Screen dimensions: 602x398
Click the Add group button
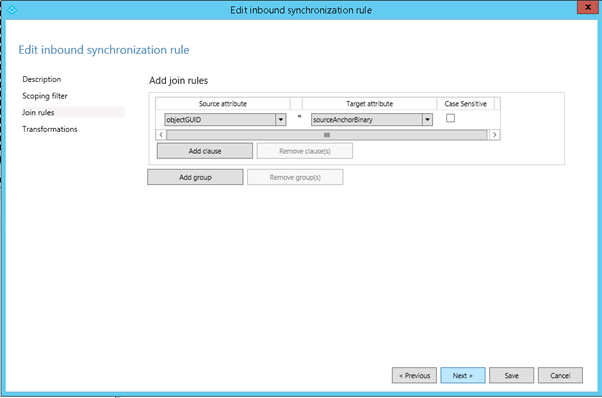click(x=195, y=177)
